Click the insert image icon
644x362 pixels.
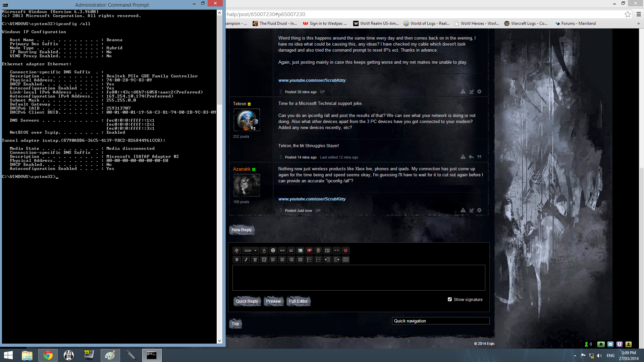coord(300,250)
